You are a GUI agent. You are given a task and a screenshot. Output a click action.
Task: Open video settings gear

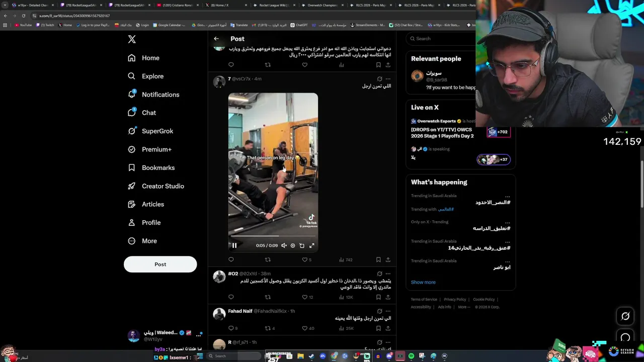click(293, 245)
